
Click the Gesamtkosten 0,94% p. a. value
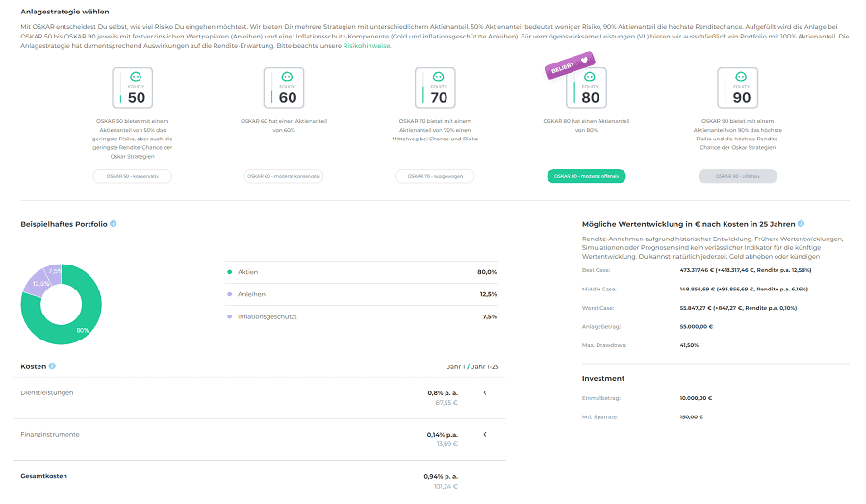(441, 476)
